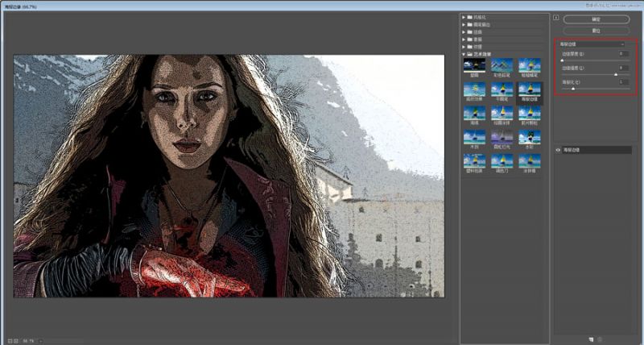Apply the 粗糙蜡笔 (Rough Pastels) filter
644x345 pixels.
tap(529, 65)
